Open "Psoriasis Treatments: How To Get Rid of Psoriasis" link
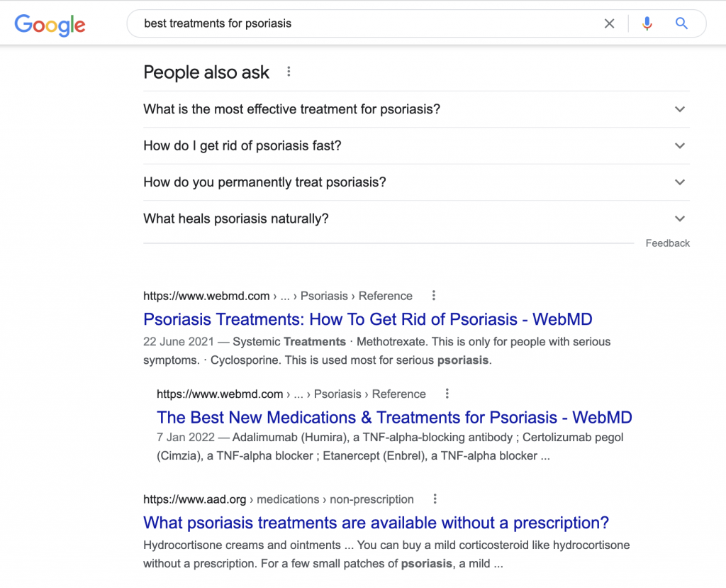 coord(368,319)
